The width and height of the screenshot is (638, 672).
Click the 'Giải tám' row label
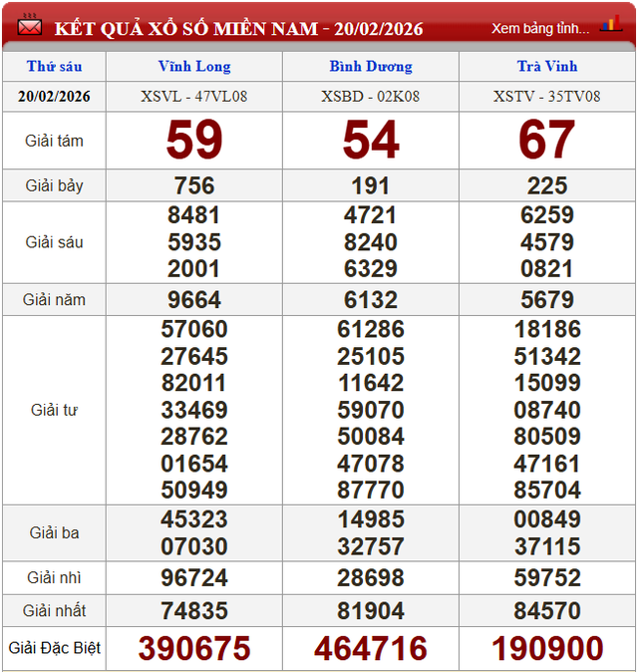coord(54,141)
